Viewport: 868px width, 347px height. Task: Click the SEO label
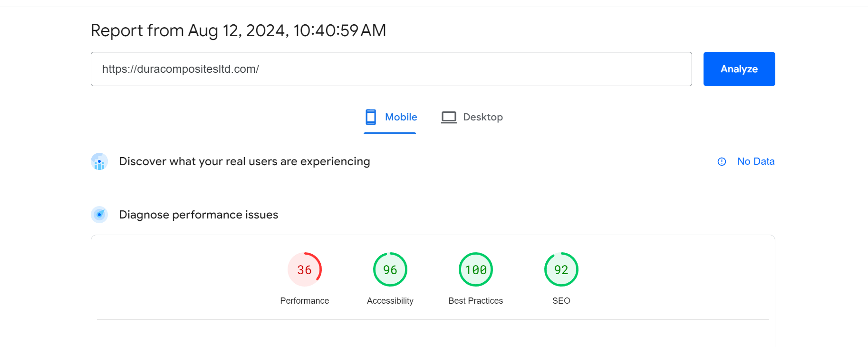pos(561,301)
